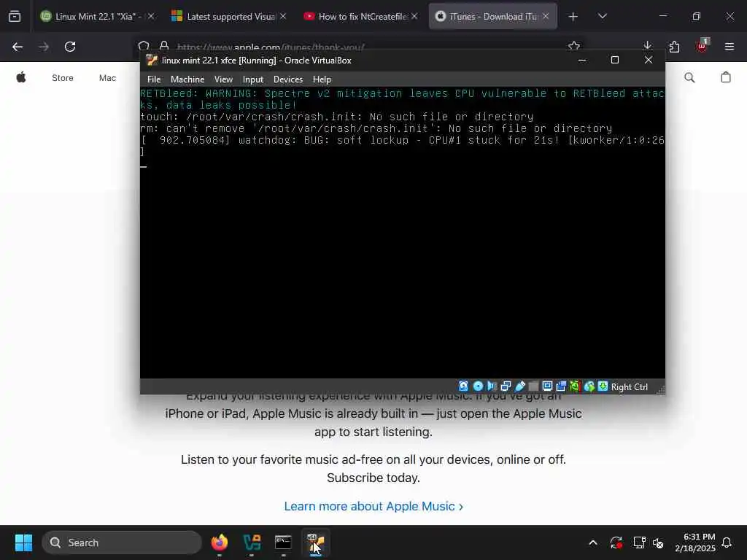Click the uBlock Origin extension icon

click(702, 46)
